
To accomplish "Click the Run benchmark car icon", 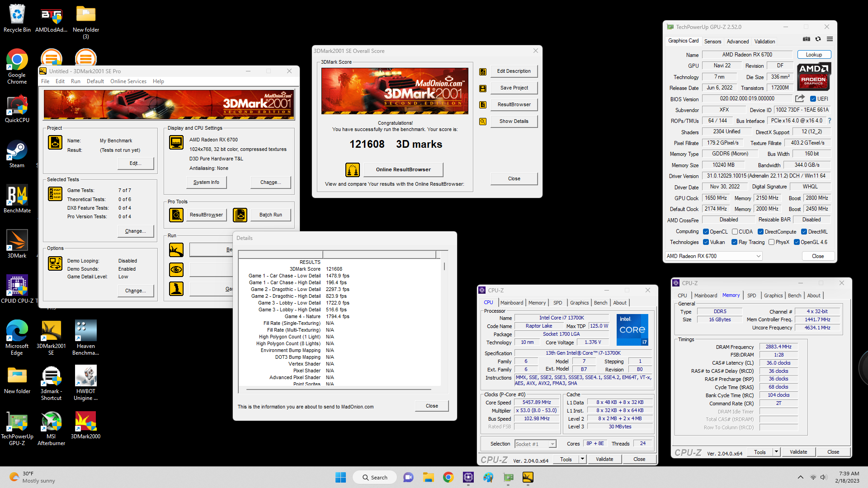I will (176, 249).
